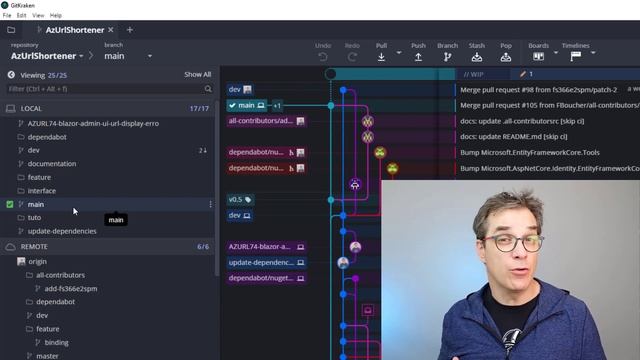Select local branch AZURL74-blazor-admin-ui-url-display-erro
This screenshot has height=360, width=640.
[93, 123]
